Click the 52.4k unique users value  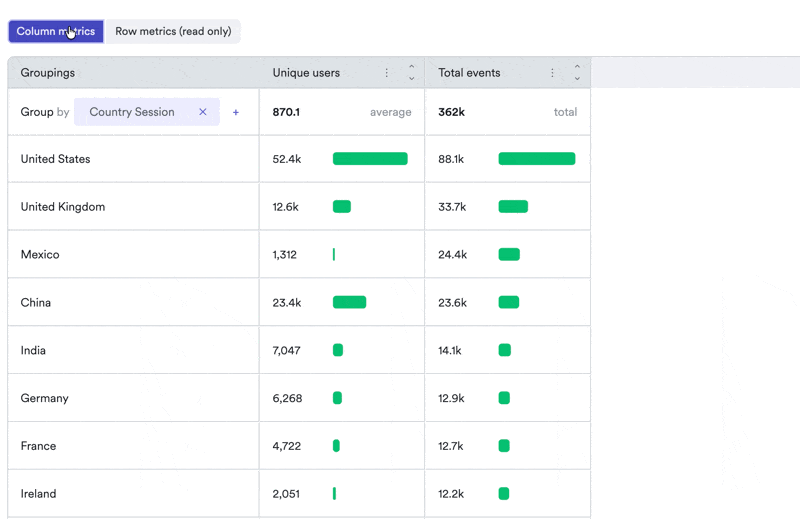(287, 159)
